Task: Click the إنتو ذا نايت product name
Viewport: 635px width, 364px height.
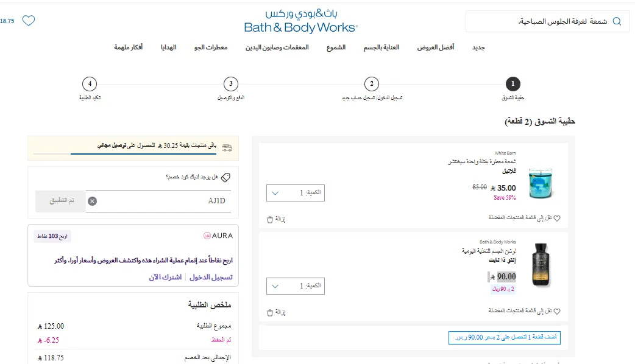Action: [502, 260]
